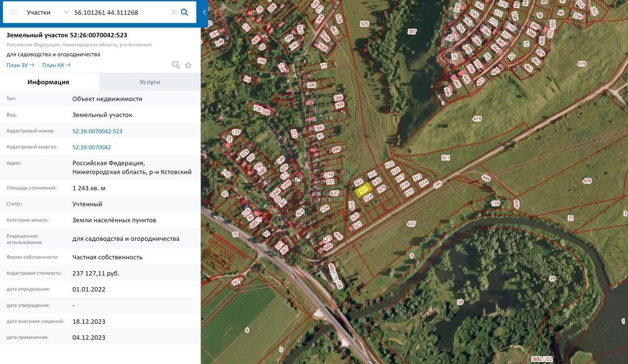The width and height of the screenshot is (628, 364).
Task: Collapse the side panel with chevron arrow
Action: click(x=205, y=12)
